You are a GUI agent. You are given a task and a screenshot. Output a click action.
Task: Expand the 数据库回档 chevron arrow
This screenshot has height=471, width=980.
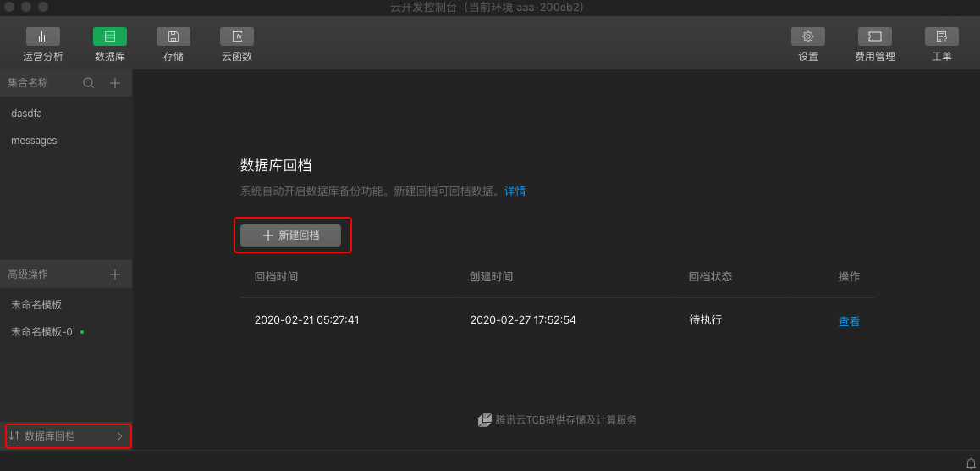pyautogui.click(x=119, y=436)
